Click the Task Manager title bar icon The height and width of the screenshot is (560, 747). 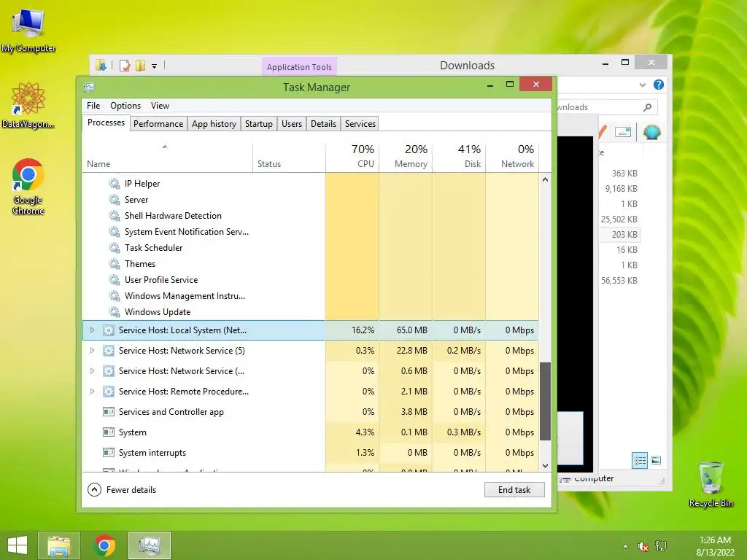[x=88, y=87]
